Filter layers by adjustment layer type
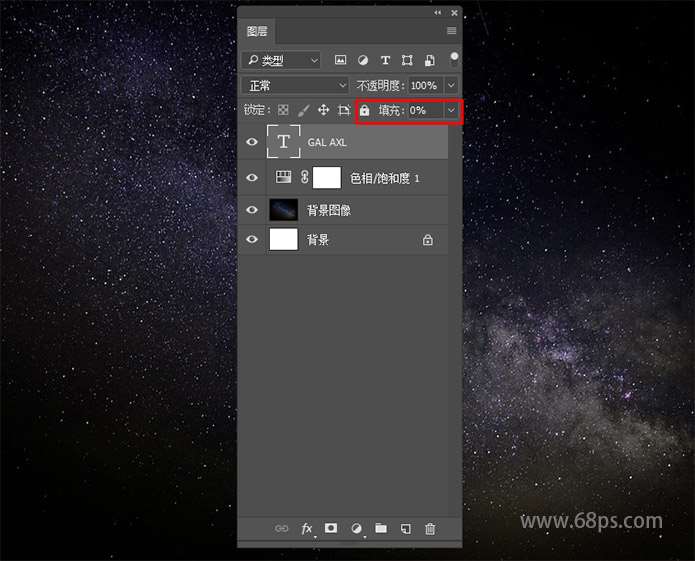Image resolution: width=695 pixels, height=561 pixels. (x=362, y=61)
